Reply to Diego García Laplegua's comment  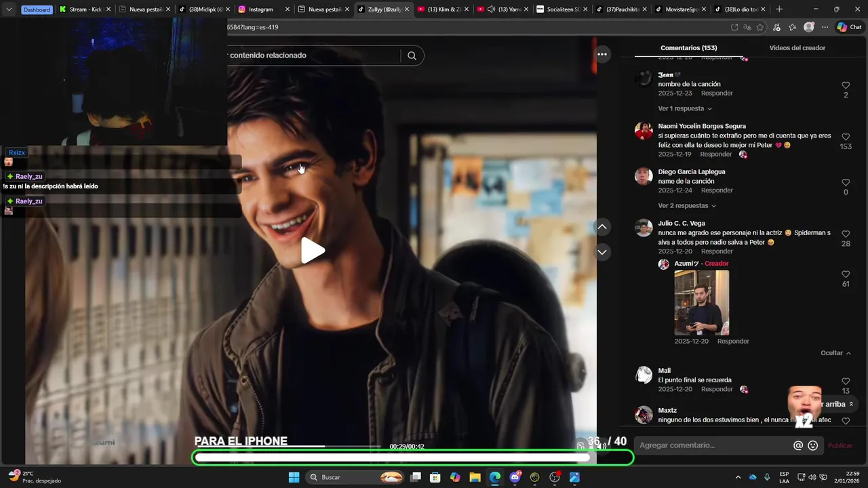(x=717, y=190)
